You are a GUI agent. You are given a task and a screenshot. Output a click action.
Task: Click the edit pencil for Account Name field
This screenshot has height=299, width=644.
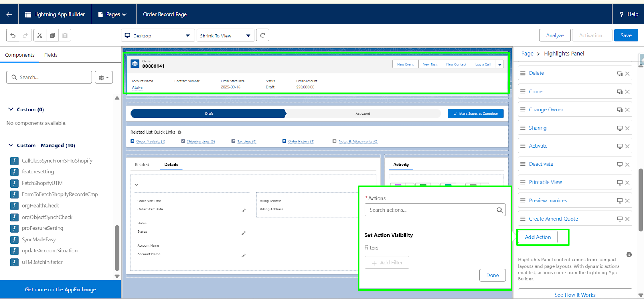(x=244, y=255)
